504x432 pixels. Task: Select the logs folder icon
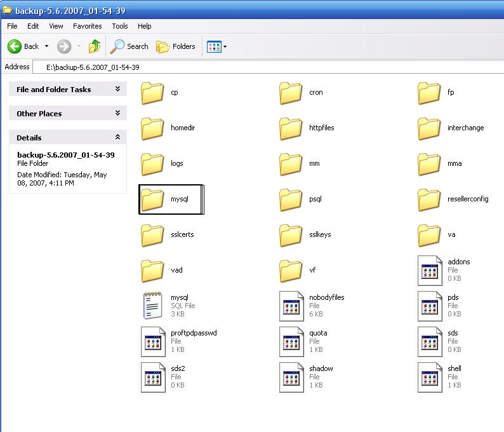[152, 164]
